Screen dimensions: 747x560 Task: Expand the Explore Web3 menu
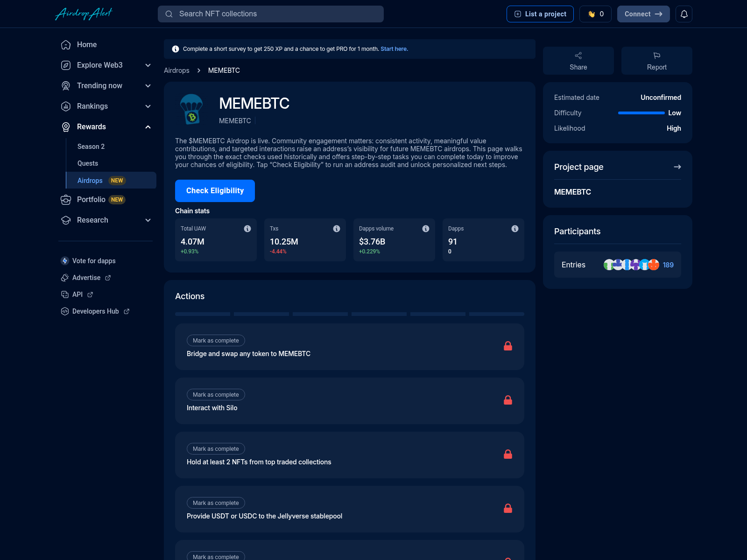(x=148, y=65)
